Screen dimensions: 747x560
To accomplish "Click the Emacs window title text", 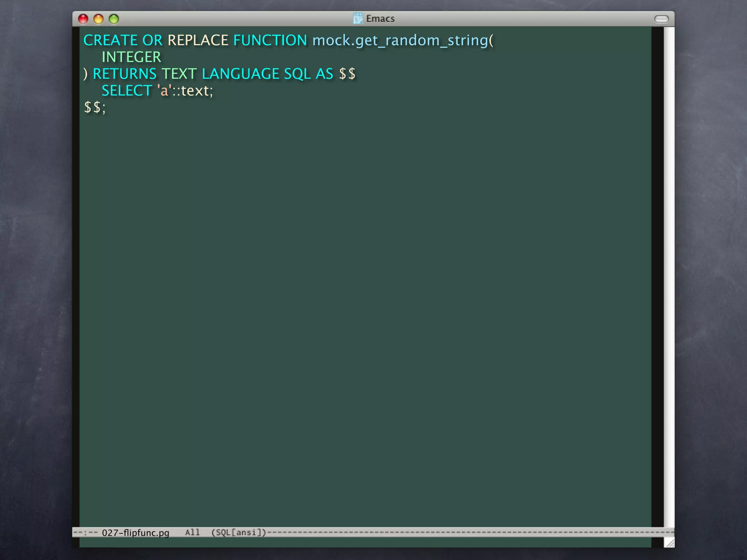I will click(380, 19).
